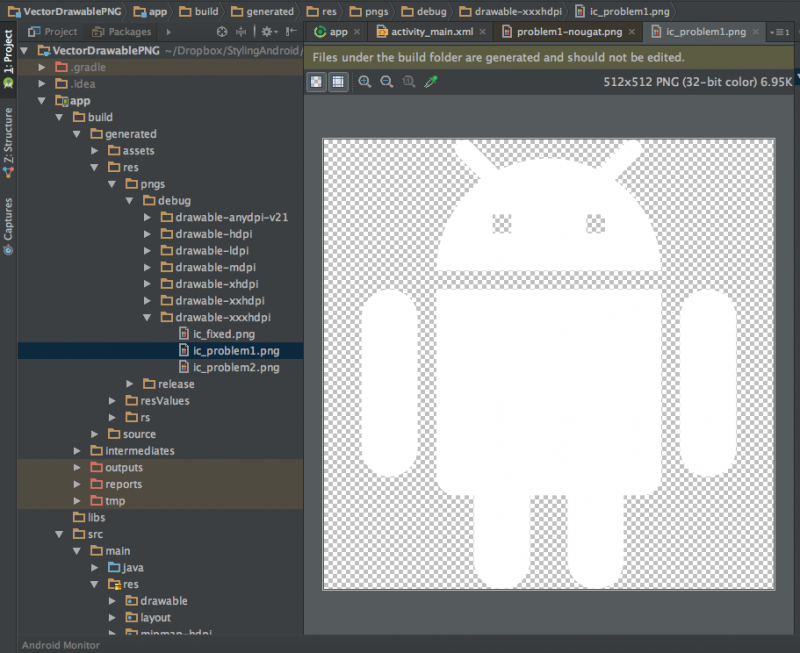Select the drawable-hdpi folder
Screen dimensions: 800x653
click(207, 234)
